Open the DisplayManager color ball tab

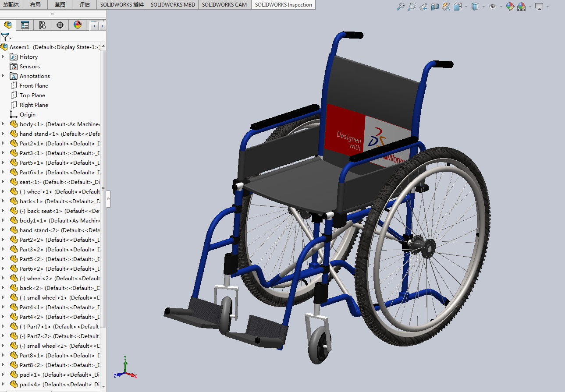pyautogui.click(x=78, y=25)
